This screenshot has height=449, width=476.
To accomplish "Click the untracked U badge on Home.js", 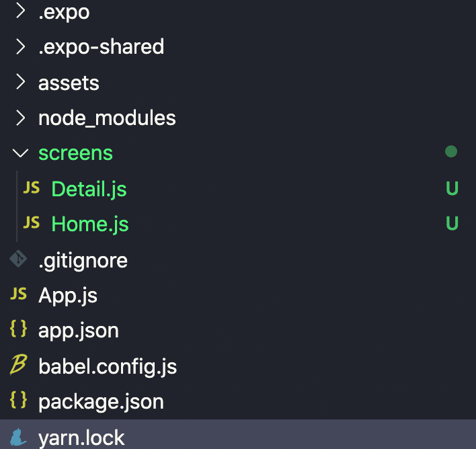I will click(452, 224).
